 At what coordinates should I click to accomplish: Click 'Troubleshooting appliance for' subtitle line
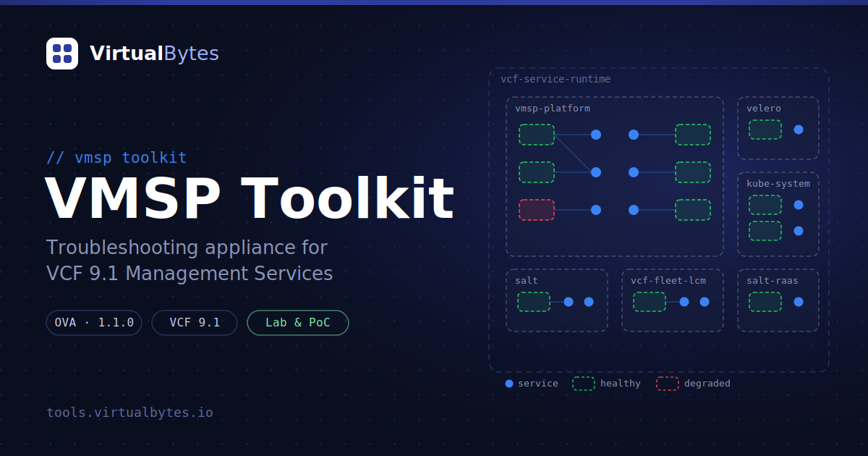click(187, 248)
